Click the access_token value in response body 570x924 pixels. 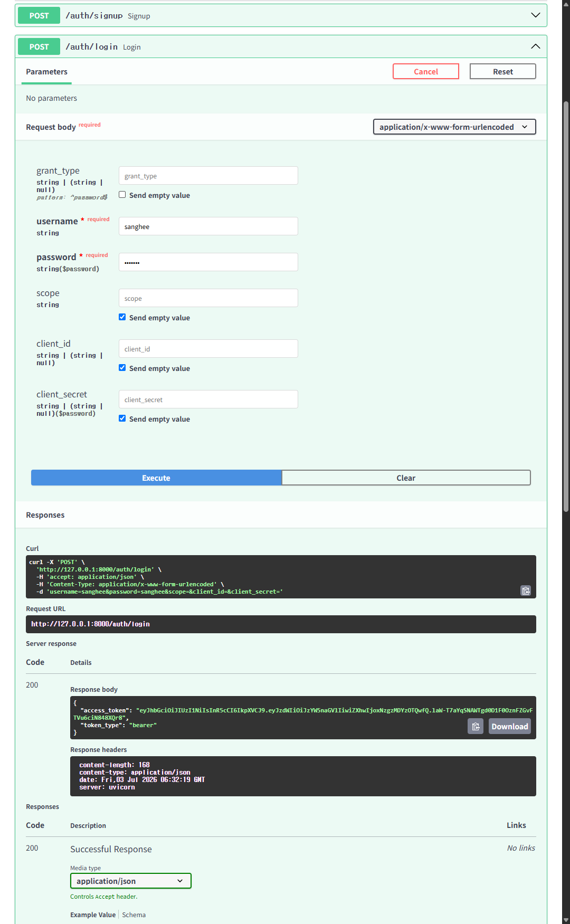pos(303,714)
